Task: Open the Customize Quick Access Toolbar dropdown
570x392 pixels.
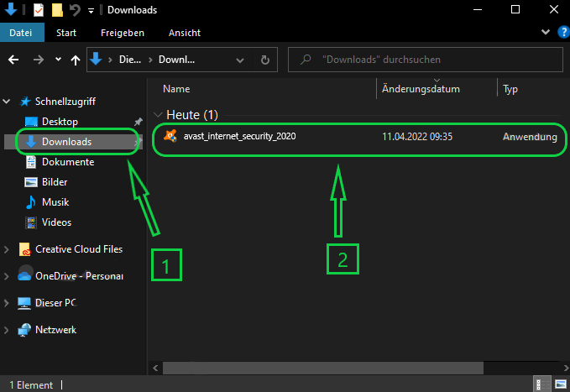Action: tap(91, 11)
